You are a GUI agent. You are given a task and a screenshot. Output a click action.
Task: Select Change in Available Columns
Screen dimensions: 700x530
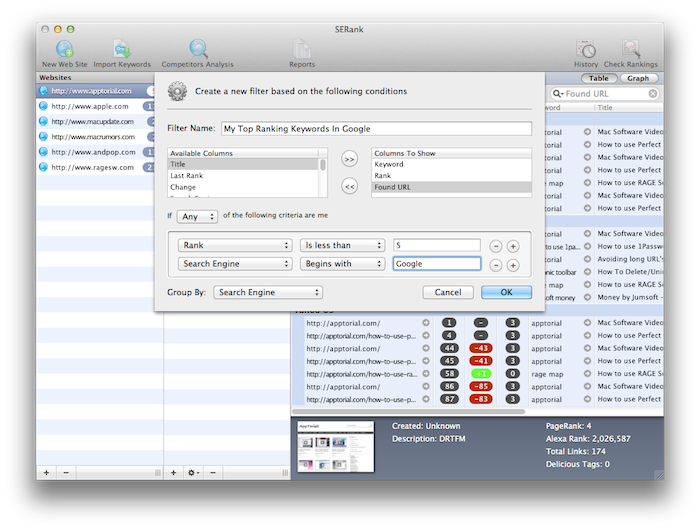coord(243,187)
